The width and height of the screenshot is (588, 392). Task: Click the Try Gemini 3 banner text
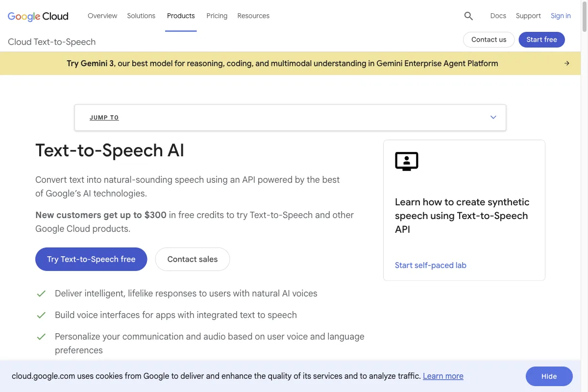click(x=282, y=63)
